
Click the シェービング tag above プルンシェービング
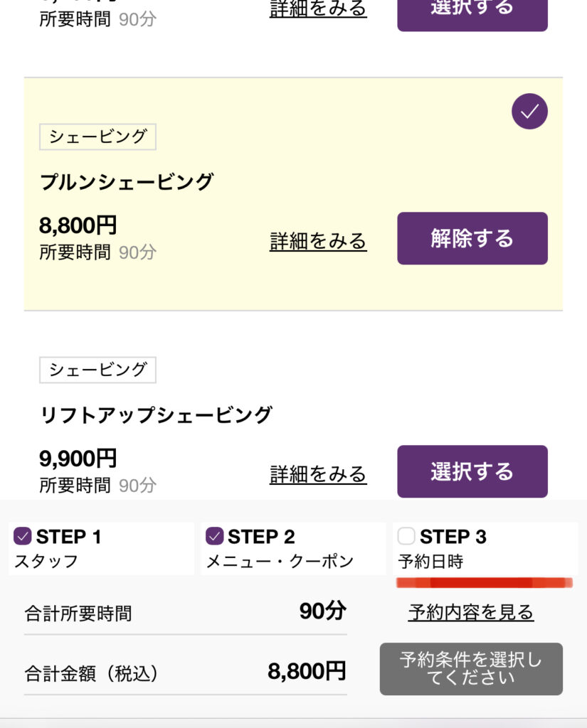coord(97,136)
